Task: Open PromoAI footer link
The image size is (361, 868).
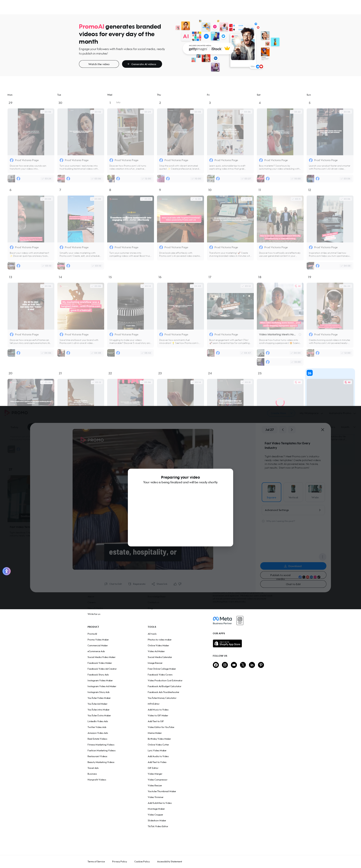Action: [92, 634]
